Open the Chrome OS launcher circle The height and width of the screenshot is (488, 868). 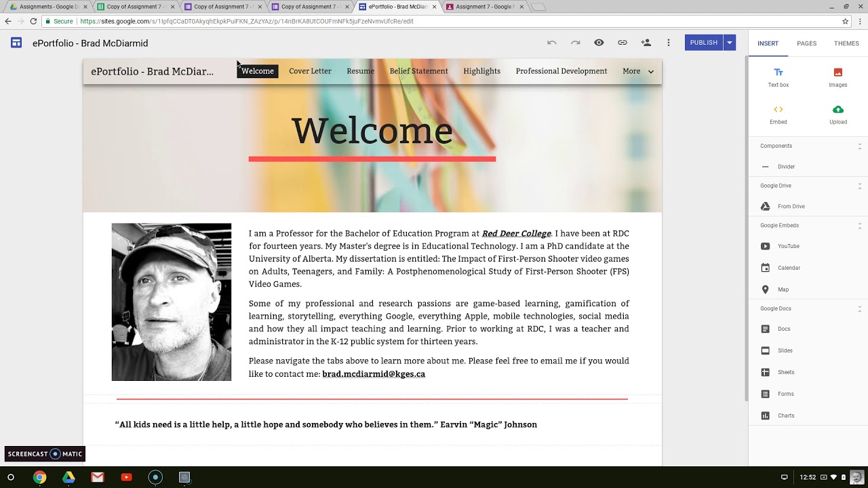coord(10,477)
